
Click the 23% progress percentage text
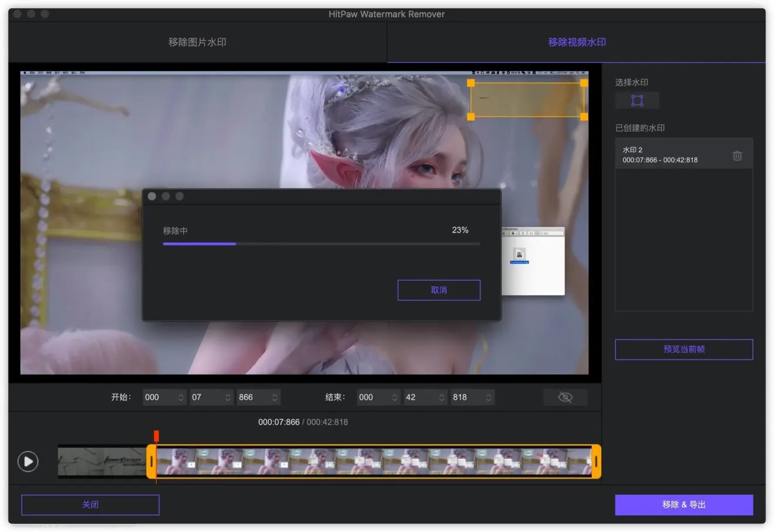coord(460,230)
